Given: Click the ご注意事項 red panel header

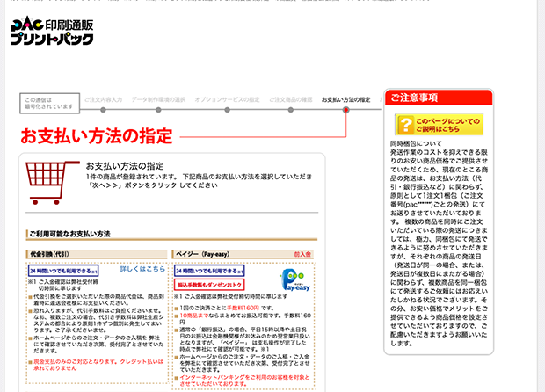Looking at the screenshot, I should [439, 98].
